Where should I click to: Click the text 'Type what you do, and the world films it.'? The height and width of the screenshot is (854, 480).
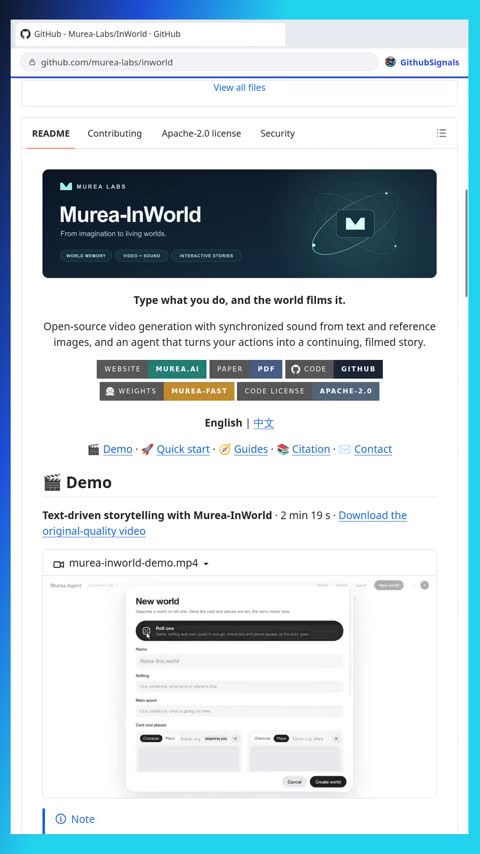tap(239, 300)
